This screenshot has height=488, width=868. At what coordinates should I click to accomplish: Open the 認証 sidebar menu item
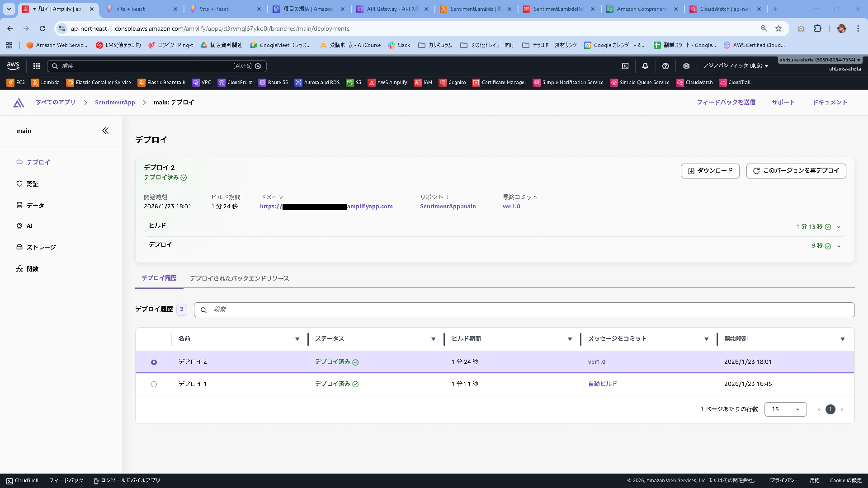[32, 184]
